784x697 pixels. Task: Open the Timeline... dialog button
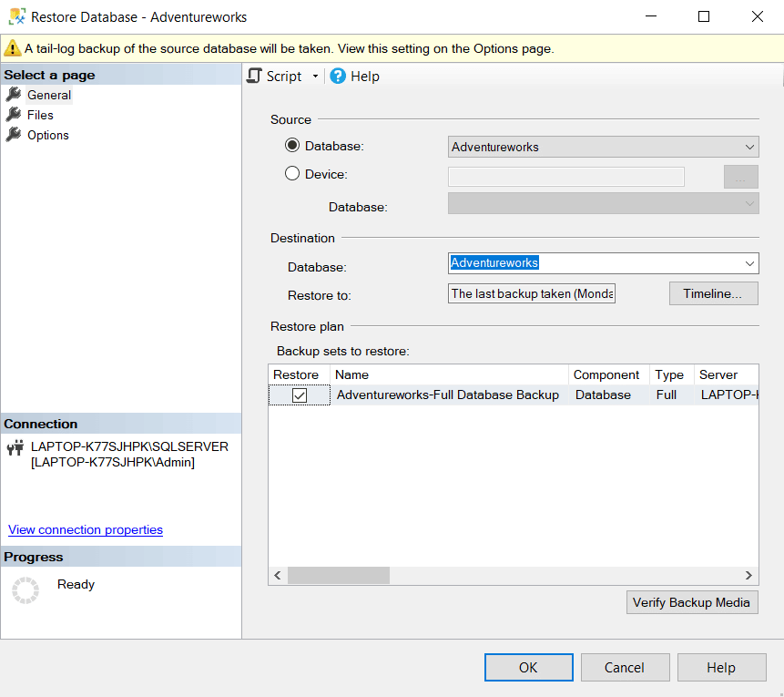714,293
